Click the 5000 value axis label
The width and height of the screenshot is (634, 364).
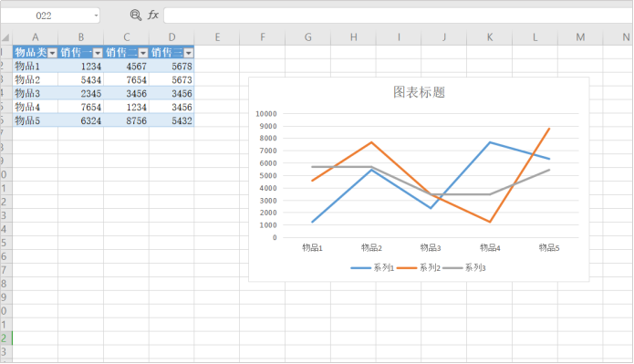point(268,175)
